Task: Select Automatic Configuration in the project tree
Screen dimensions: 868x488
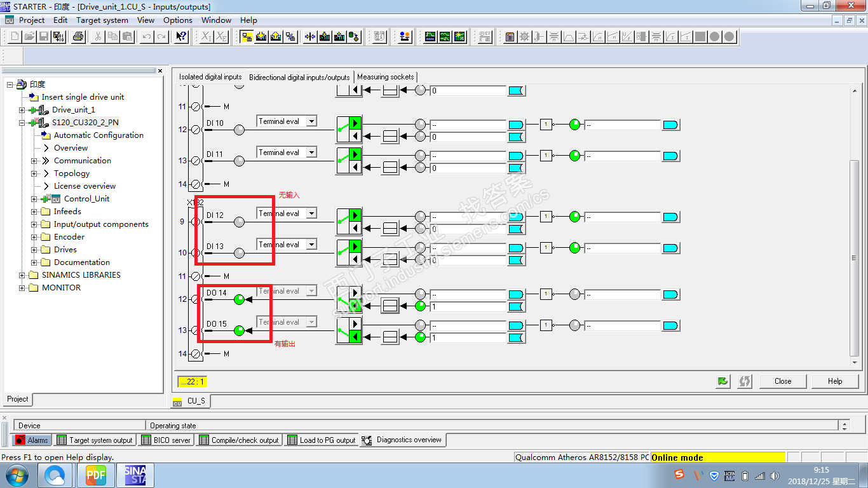Action: tap(98, 135)
